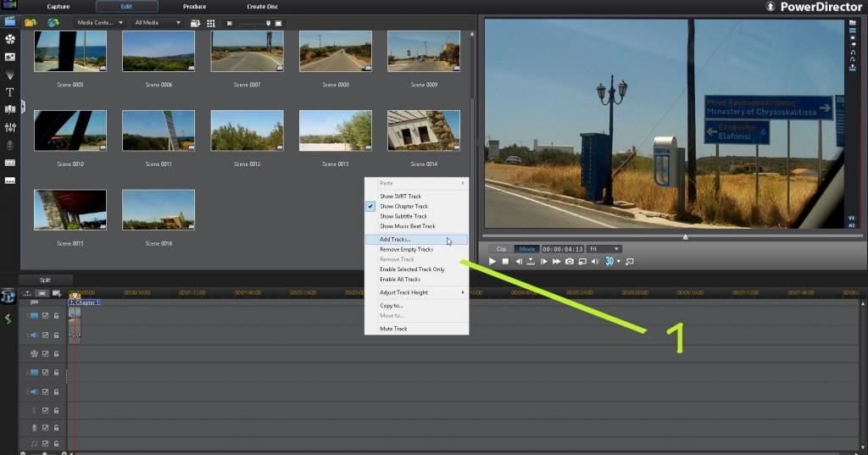Toggle enable checkbox for effect track
The height and width of the screenshot is (455, 868).
46,353
